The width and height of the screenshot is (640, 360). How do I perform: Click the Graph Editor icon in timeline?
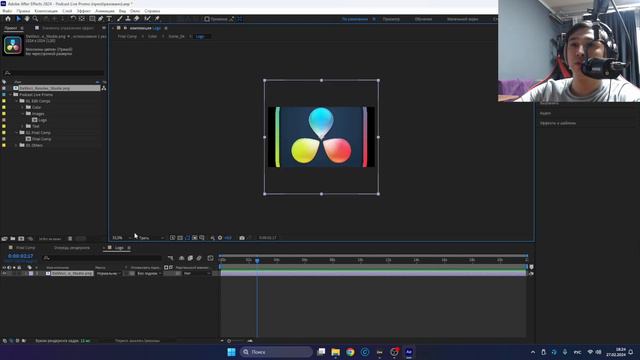210,258
